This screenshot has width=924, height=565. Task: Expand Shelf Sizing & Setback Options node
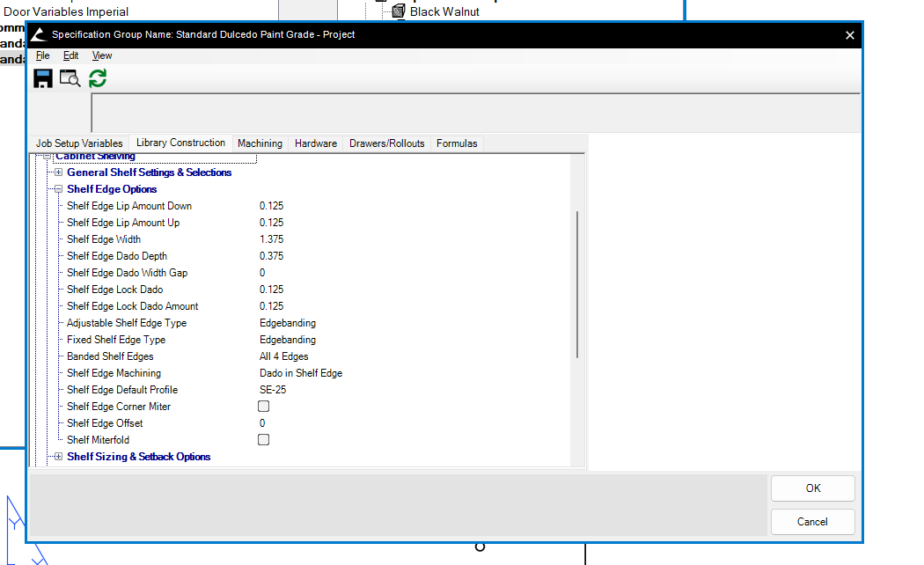(x=58, y=457)
